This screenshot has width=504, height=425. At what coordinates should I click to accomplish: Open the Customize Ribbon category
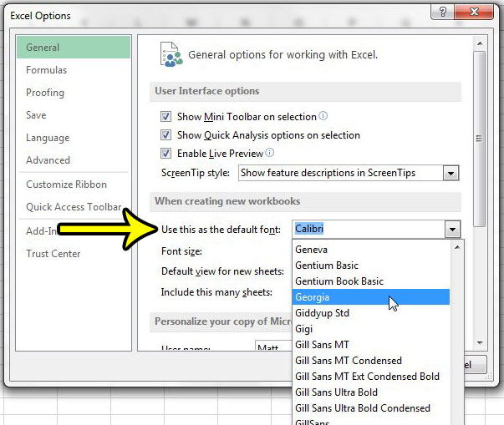pyautogui.click(x=74, y=185)
